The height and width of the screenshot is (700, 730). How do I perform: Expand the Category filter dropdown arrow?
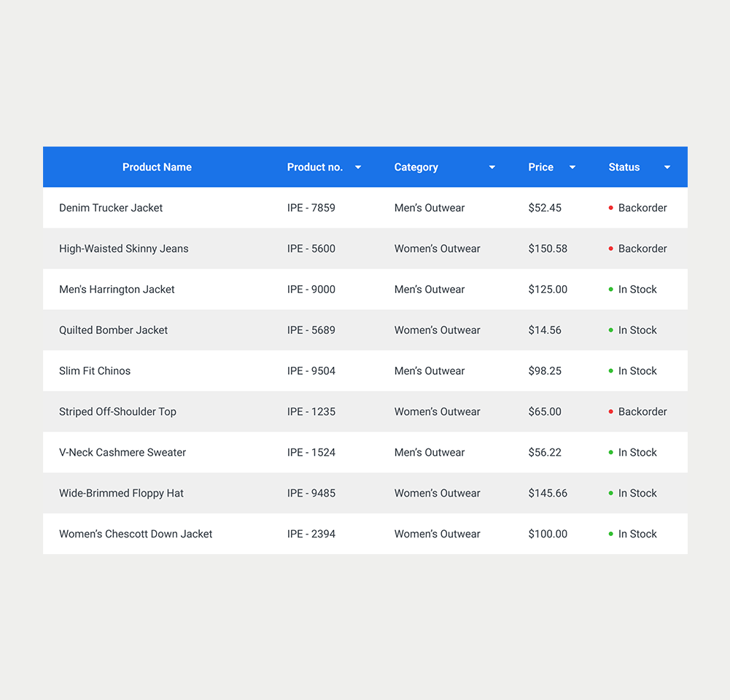click(x=492, y=168)
